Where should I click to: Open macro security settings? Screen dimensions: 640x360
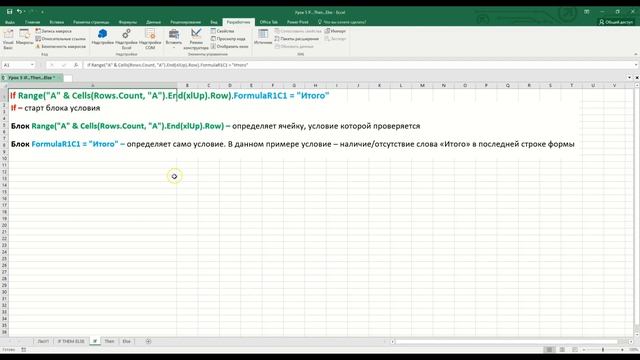point(60,47)
